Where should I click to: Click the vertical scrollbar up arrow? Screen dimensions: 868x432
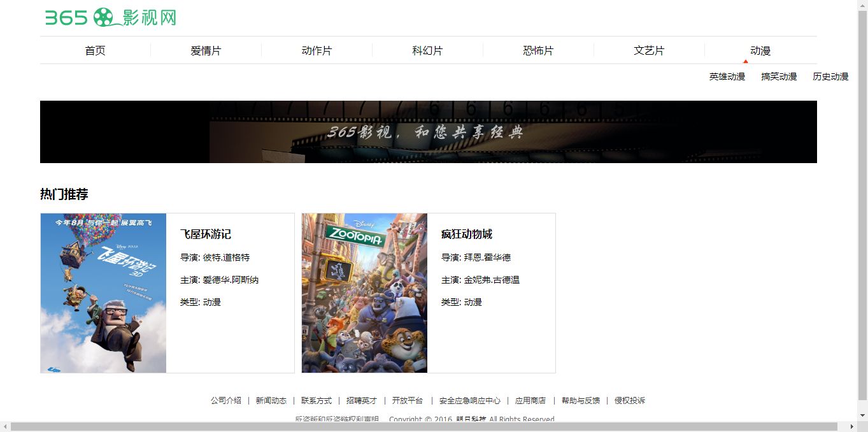862,5
